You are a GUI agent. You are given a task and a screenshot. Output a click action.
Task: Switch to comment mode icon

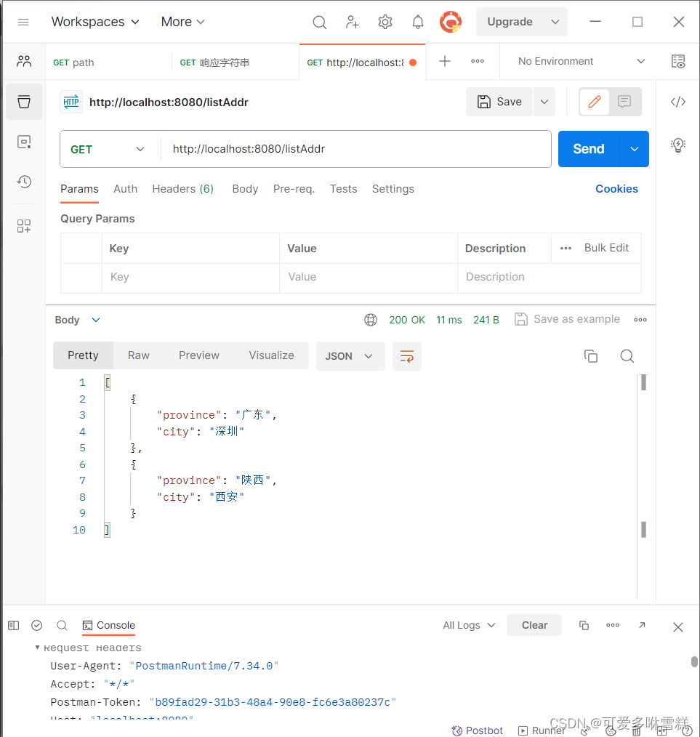624,102
